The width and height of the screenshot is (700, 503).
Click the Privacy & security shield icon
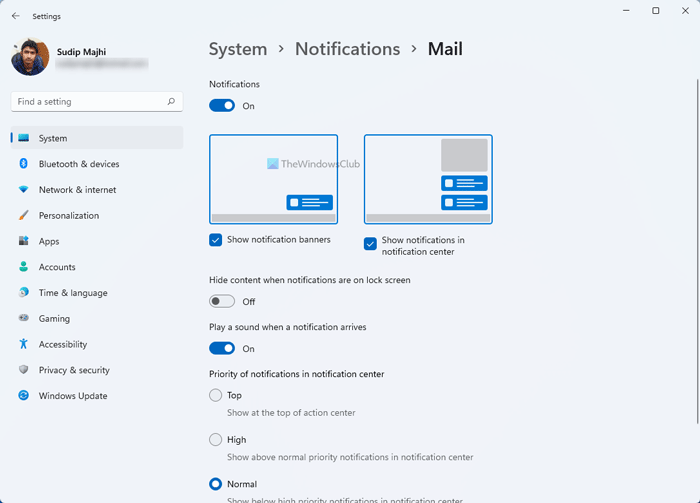pos(23,370)
